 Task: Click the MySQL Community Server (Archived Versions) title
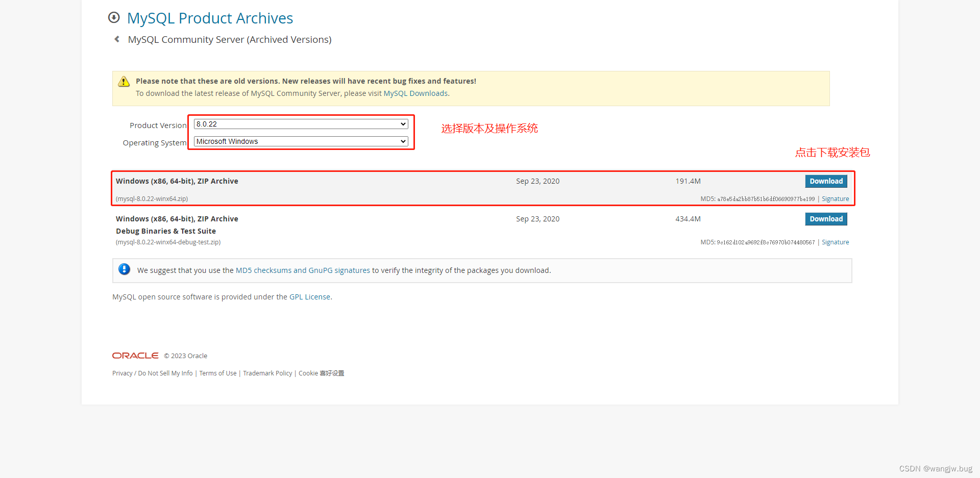[x=230, y=40]
